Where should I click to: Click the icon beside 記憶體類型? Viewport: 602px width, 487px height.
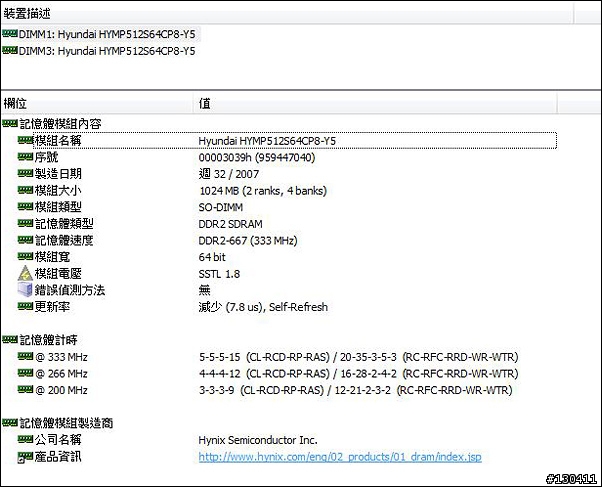[x=25, y=224]
